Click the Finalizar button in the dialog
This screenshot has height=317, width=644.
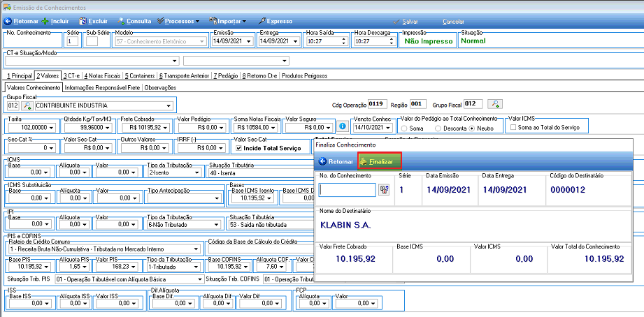[x=380, y=161]
